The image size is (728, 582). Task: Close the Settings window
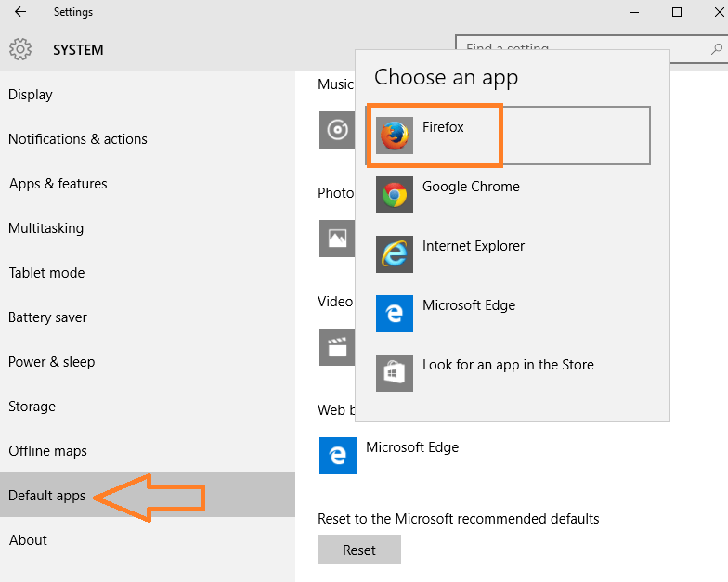click(719, 12)
